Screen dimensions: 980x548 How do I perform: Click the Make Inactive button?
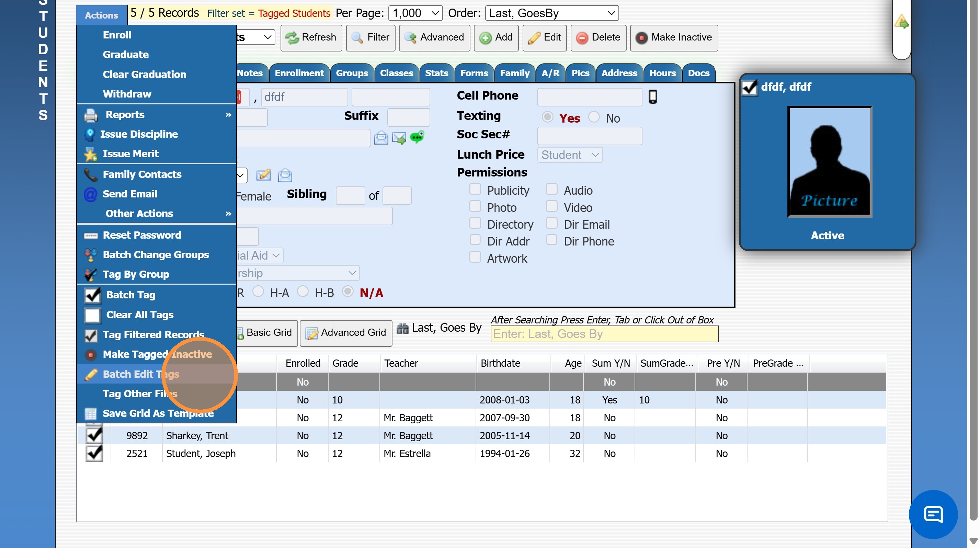[x=674, y=38]
